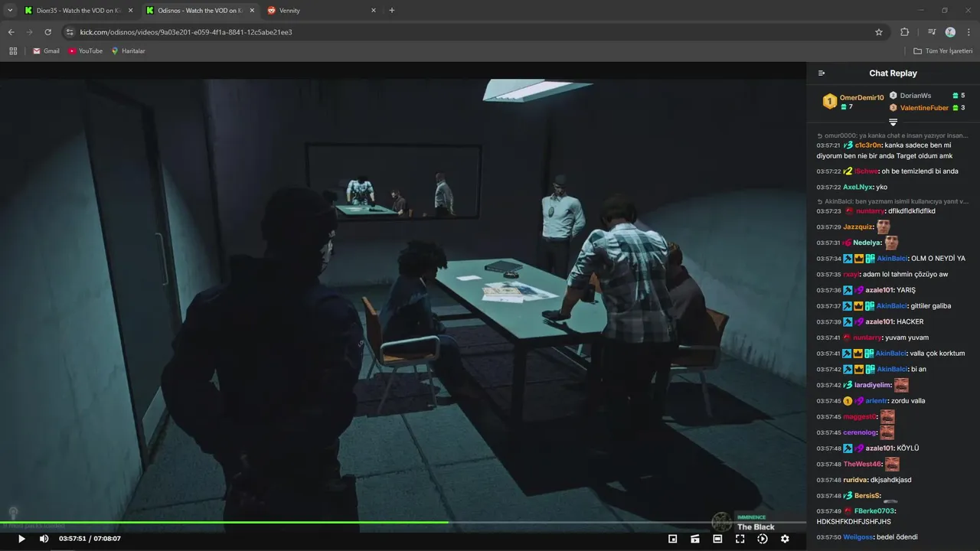Open mini player mode icon
The image size is (980, 551).
click(672, 539)
